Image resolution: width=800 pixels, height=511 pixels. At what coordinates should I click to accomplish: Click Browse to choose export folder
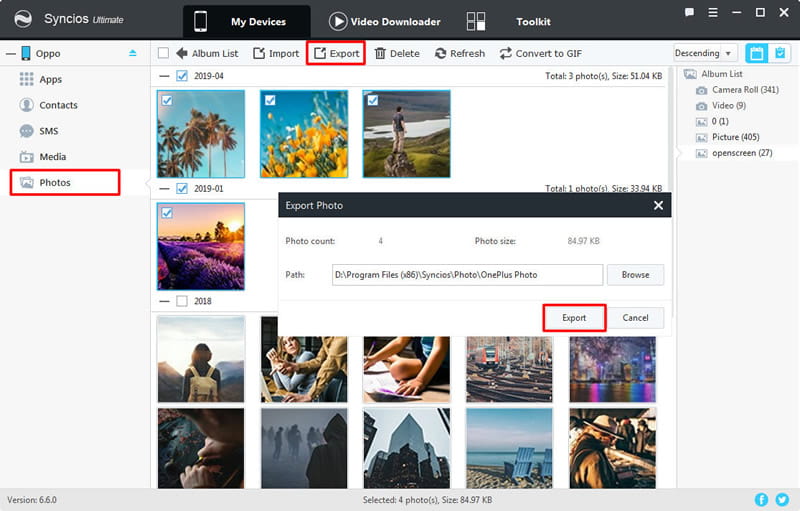(x=635, y=275)
